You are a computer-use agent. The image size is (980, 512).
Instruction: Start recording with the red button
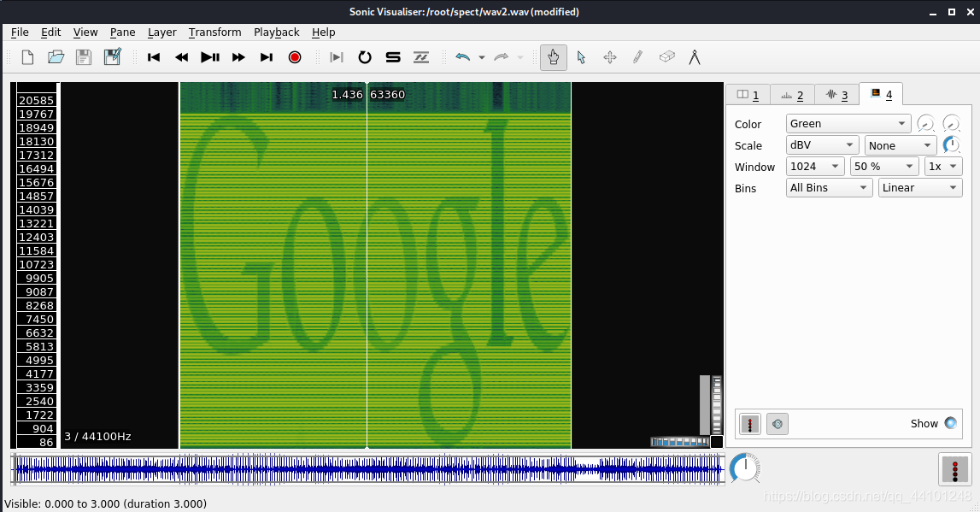[x=295, y=57]
